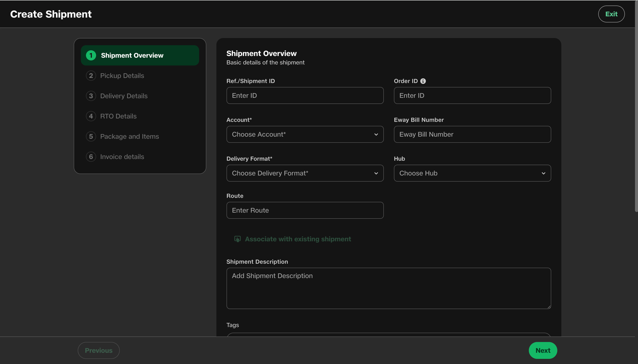Click step 3 number circle
The image size is (638, 364).
91,96
